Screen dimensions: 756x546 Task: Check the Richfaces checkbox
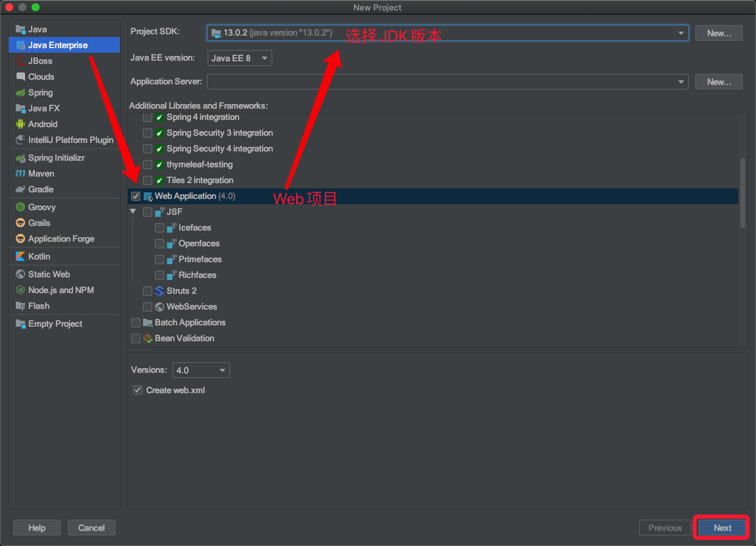tap(160, 275)
